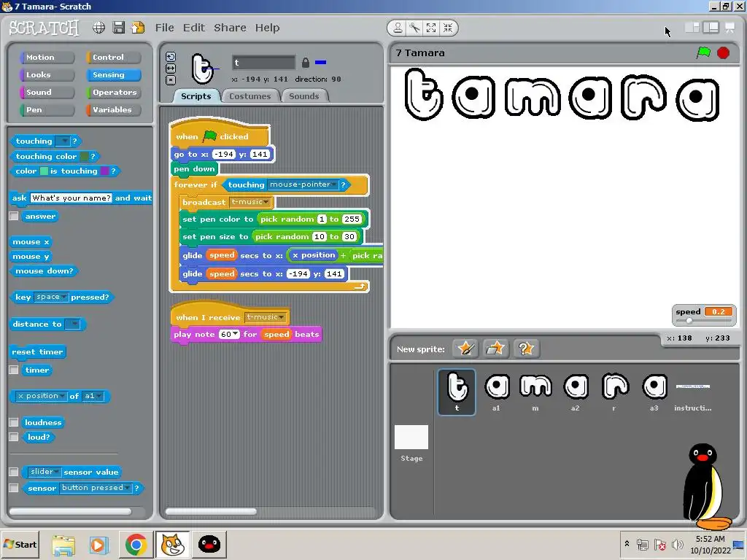
Task: Select Control block category
Action: click(113, 57)
